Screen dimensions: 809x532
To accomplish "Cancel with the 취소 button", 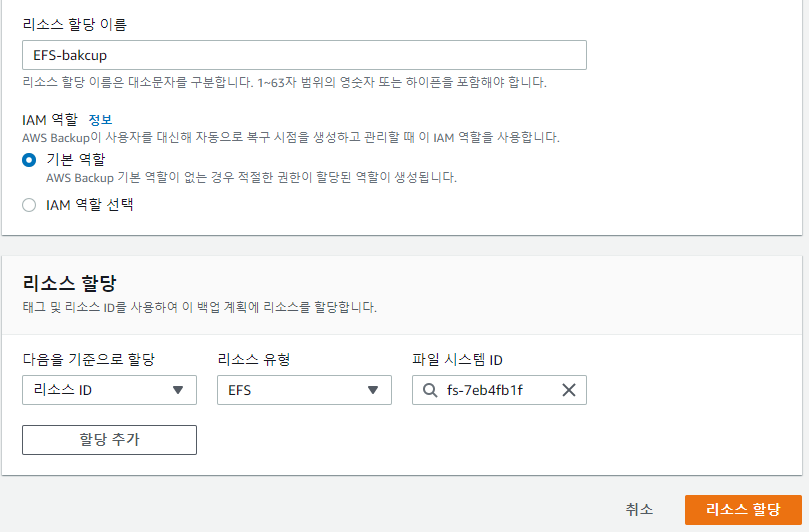I will 639,509.
